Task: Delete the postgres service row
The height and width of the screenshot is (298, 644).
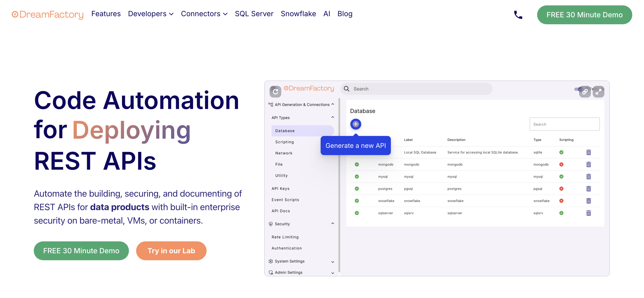Action: tap(588, 189)
